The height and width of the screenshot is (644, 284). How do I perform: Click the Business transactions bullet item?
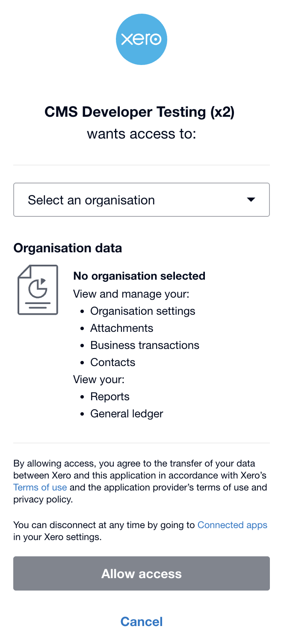pyautogui.click(x=145, y=345)
